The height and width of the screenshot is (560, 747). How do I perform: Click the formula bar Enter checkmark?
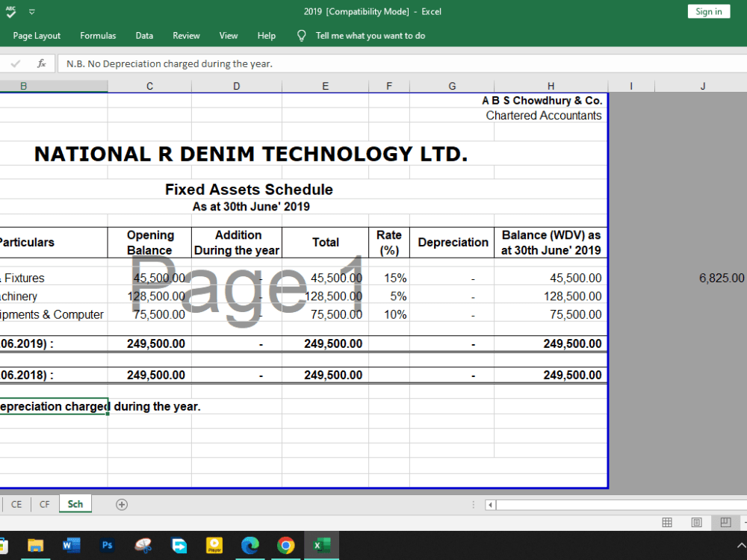click(x=15, y=63)
